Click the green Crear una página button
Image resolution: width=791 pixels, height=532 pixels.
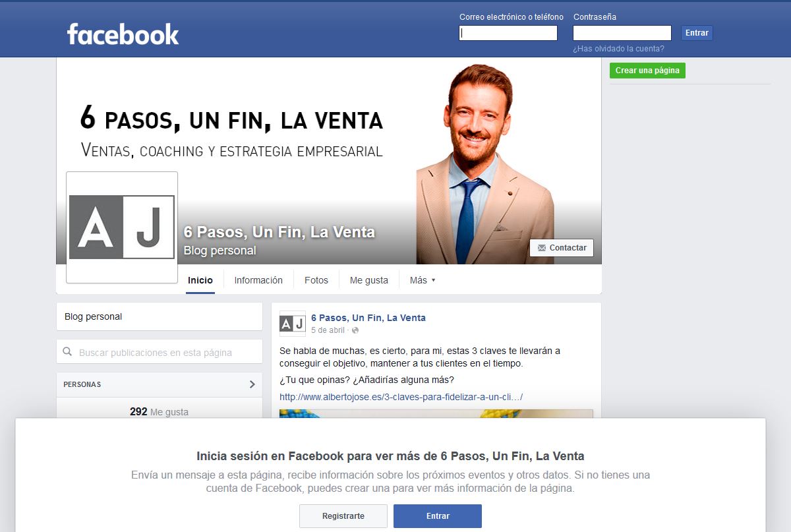coord(647,71)
